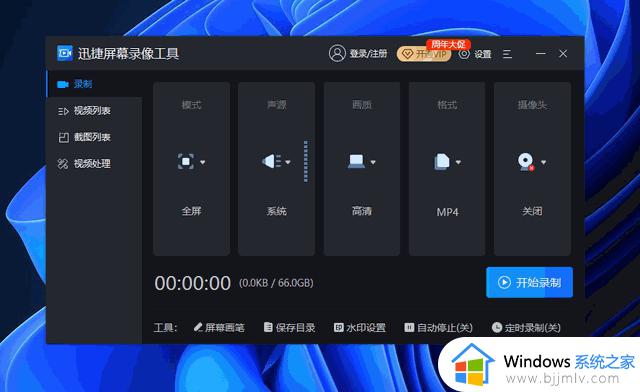
Task: Open the 水印设置 watermark settings
Action: pyautogui.click(x=360, y=327)
